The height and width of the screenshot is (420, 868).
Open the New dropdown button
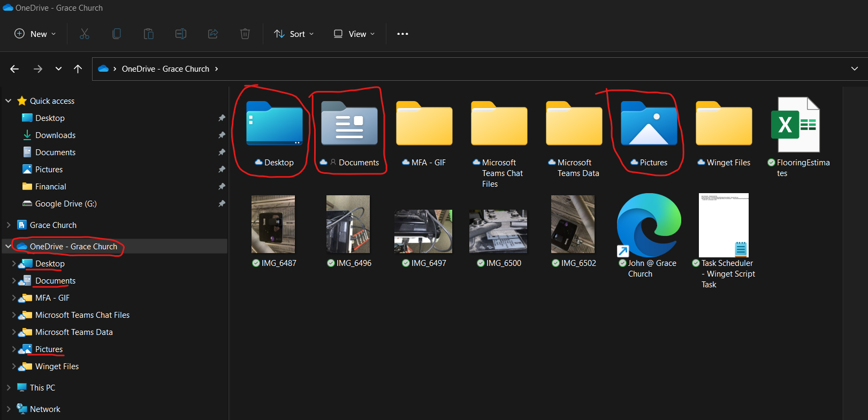point(35,34)
